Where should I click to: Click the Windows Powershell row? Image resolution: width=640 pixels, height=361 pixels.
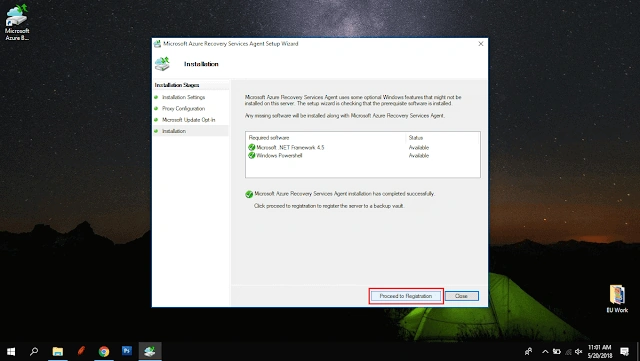(x=362, y=156)
